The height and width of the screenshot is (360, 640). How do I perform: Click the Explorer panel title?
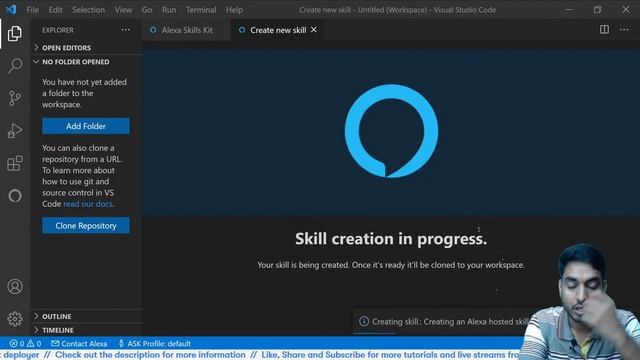58,30
